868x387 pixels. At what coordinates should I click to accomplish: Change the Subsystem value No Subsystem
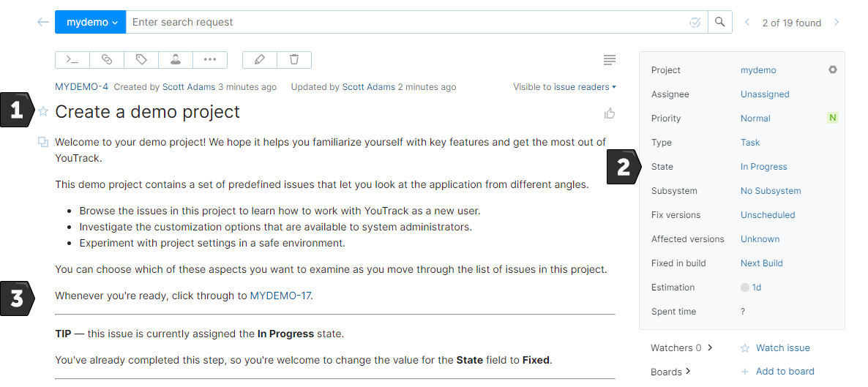[771, 191]
